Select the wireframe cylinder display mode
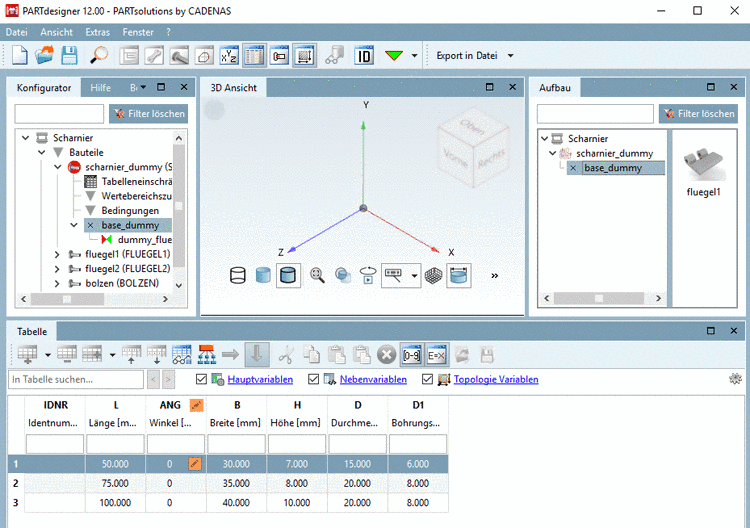 238,275
